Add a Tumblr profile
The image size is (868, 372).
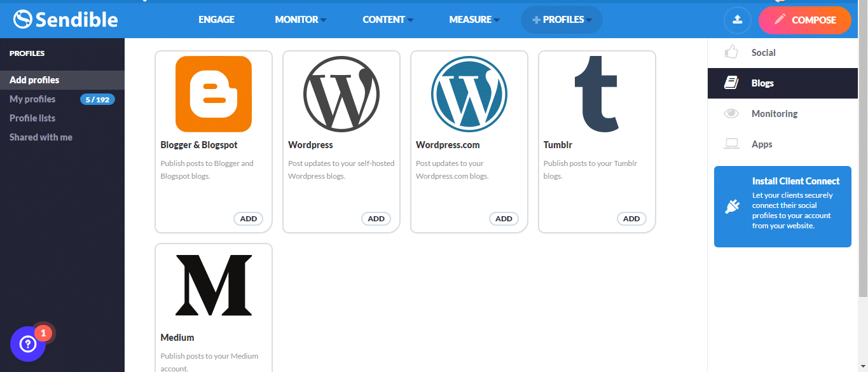pos(631,219)
